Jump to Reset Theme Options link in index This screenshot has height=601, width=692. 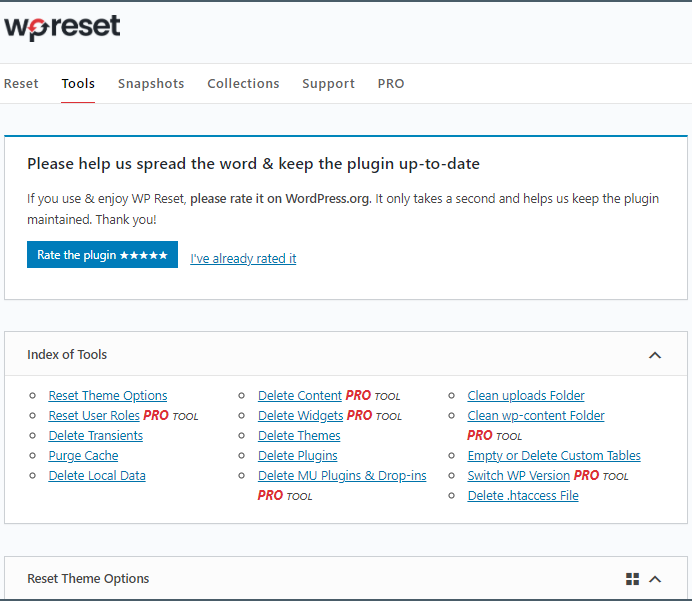tap(108, 396)
